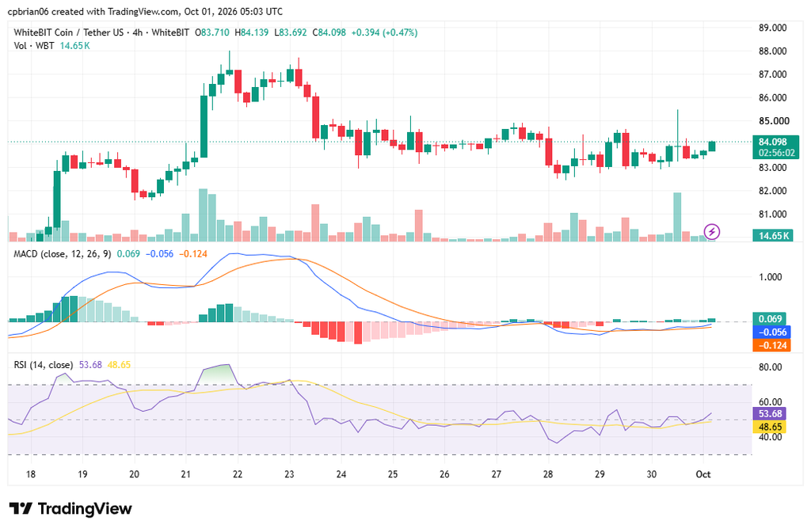The height and width of the screenshot is (532, 811).
Task: Click the Vol 14.65K value in legend
Action: tap(75, 46)
